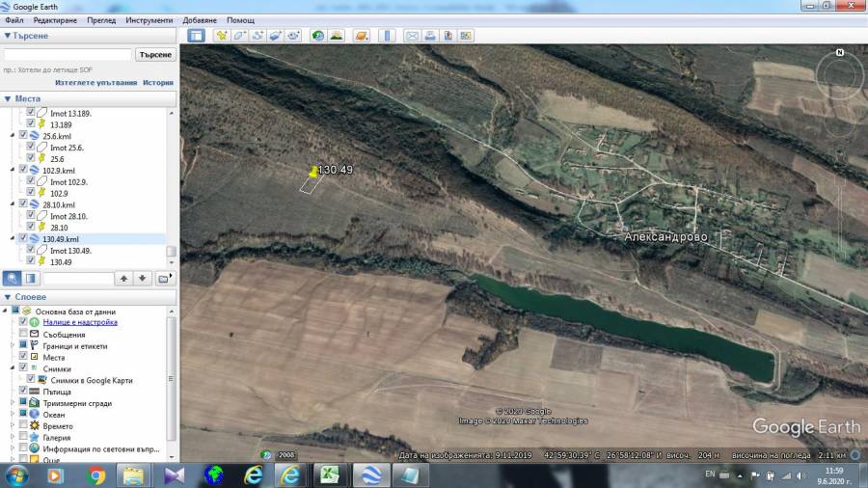Screen dimensions: 868x488
Task: Open the История link
Action: point(158,83)
